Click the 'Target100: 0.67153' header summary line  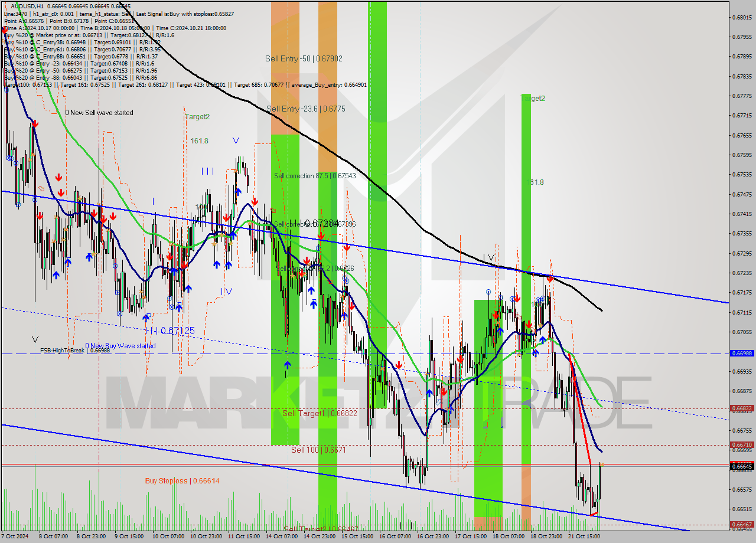click(x=185, y=85)
